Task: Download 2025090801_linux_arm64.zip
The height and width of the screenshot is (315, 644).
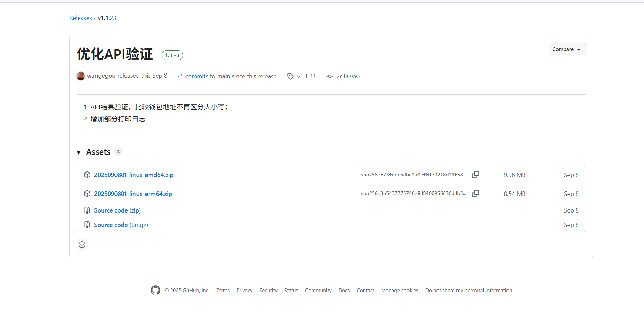Action: click(133, 194)
